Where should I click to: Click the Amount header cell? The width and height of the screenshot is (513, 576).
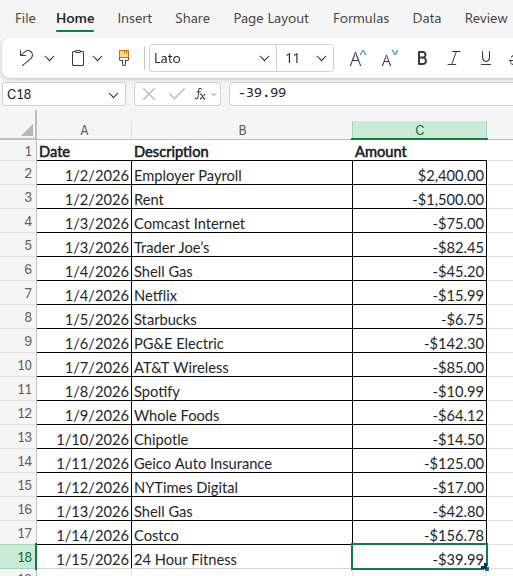point(419,151)
